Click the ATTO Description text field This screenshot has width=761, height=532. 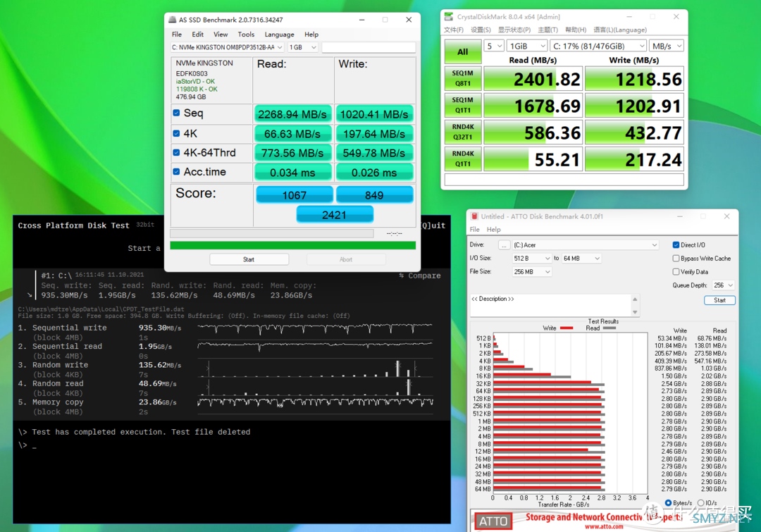(550, 305)
